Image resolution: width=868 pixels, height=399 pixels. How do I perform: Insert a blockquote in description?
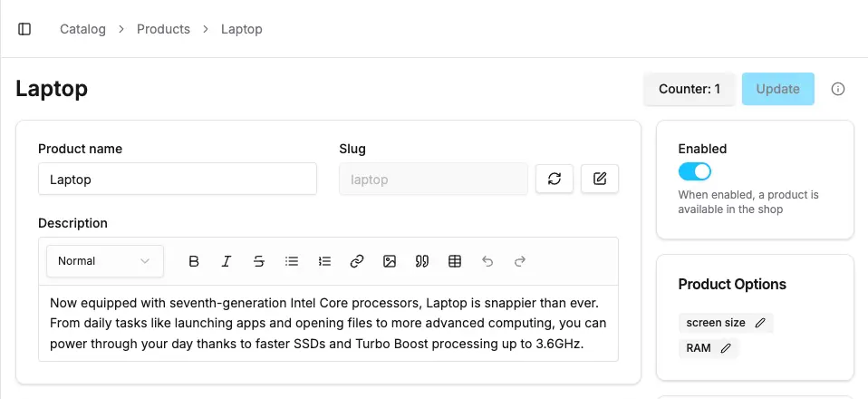[422, 261]
